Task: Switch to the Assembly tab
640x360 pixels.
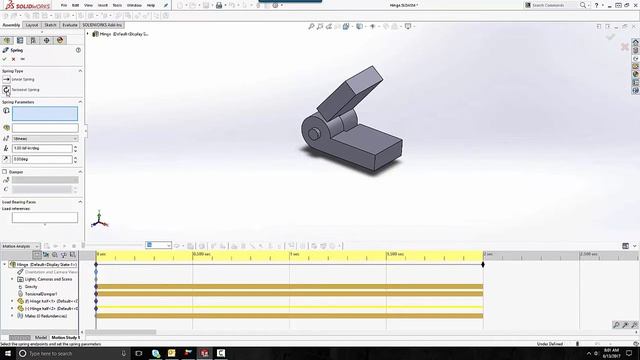Action: pos(11,25)
